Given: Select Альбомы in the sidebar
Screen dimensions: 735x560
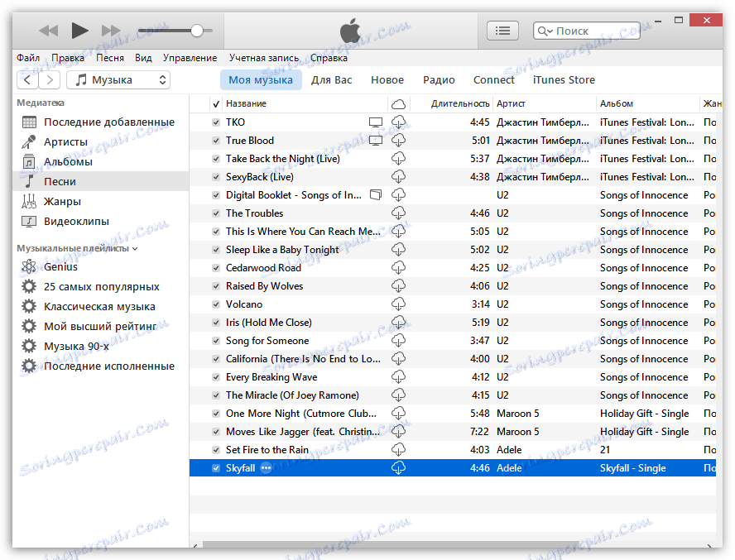Looking at the screenshot, I should (100, 161).
